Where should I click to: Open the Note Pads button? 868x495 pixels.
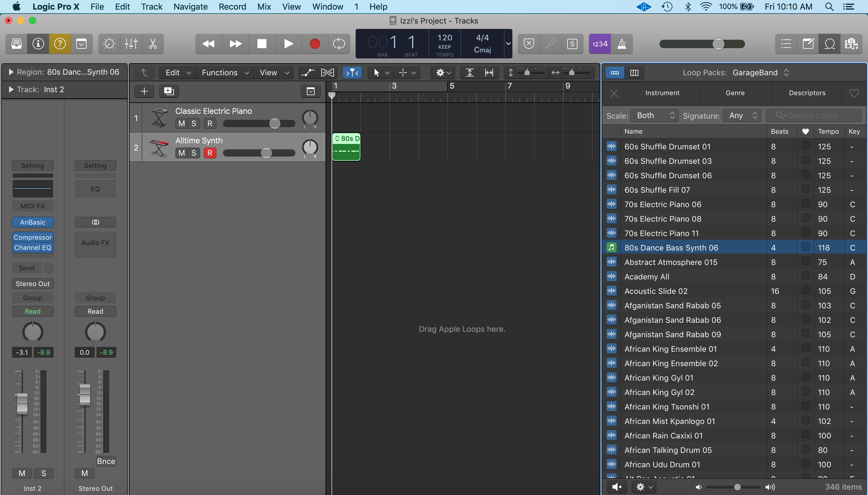808,44
